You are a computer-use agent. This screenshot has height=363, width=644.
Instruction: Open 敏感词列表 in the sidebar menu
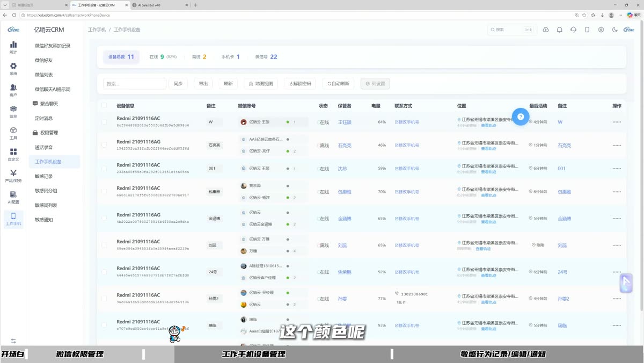46,205
